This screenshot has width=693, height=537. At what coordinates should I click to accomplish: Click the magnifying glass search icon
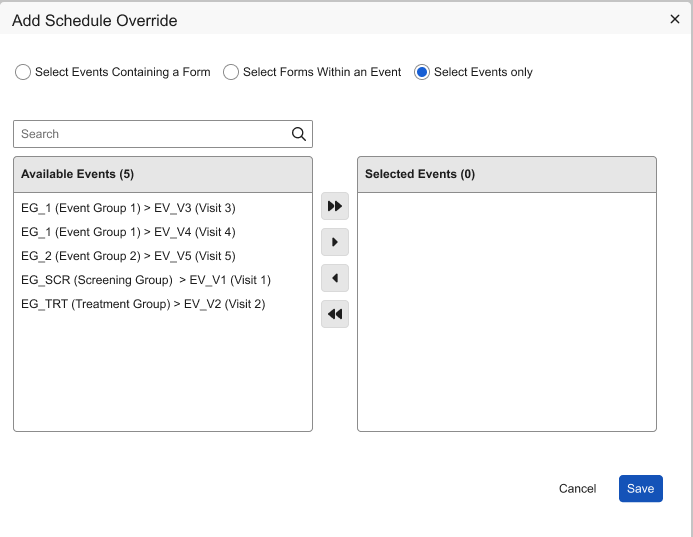coord(298,134)
